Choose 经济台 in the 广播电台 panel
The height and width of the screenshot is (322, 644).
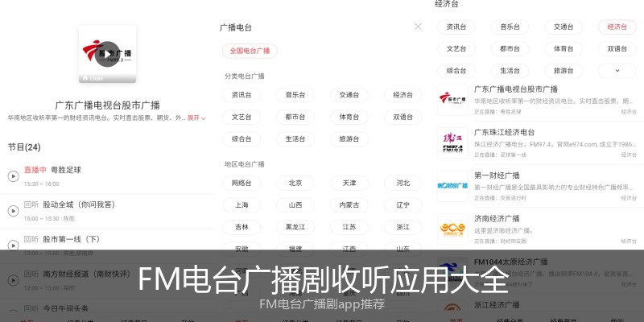click(x=403, y=95)
